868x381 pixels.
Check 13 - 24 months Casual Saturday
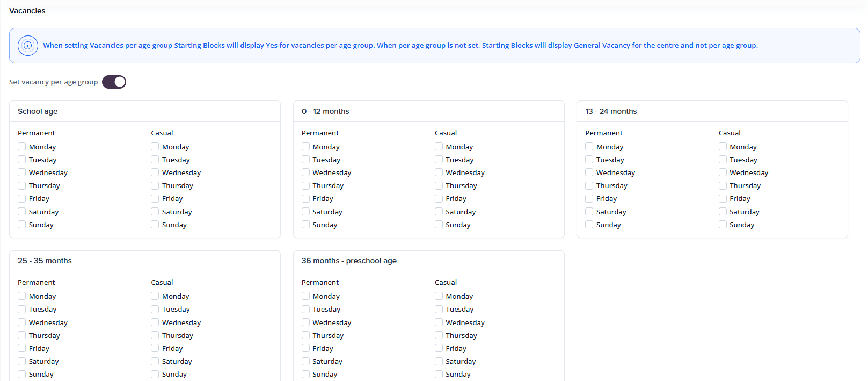723,212
